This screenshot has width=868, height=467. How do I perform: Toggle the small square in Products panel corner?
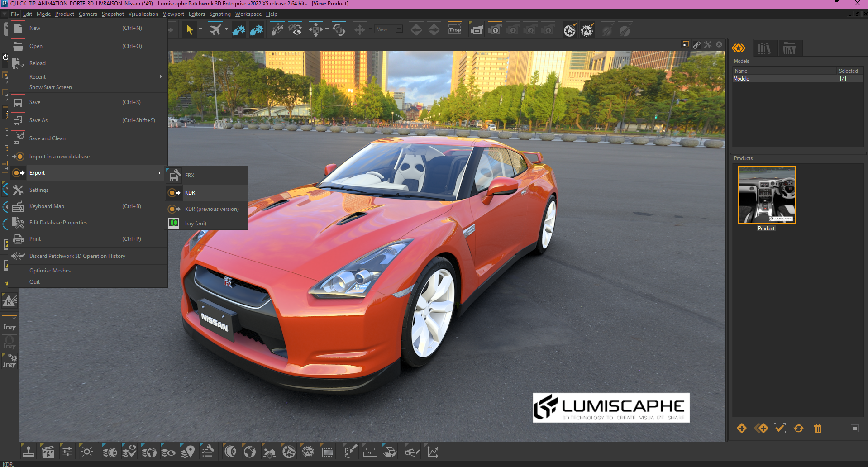[x=854, y=428]
